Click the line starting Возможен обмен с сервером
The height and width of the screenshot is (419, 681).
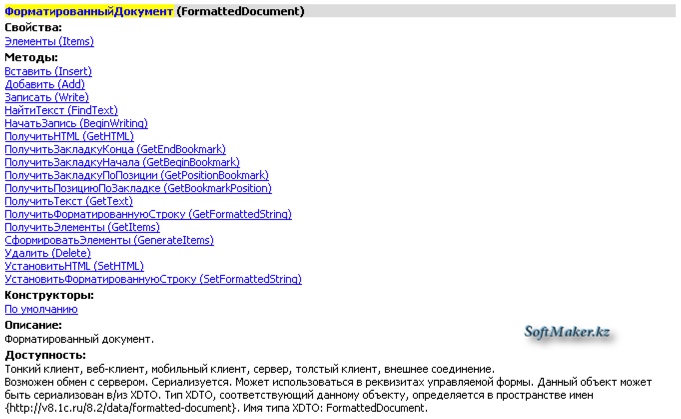328,383
